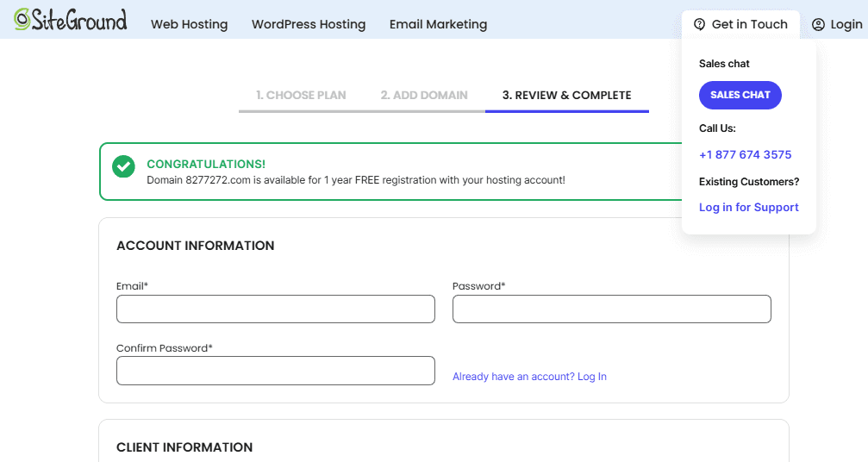Click the Login text in the header
Screen dimensions: 868x462
tap(846, 24)
